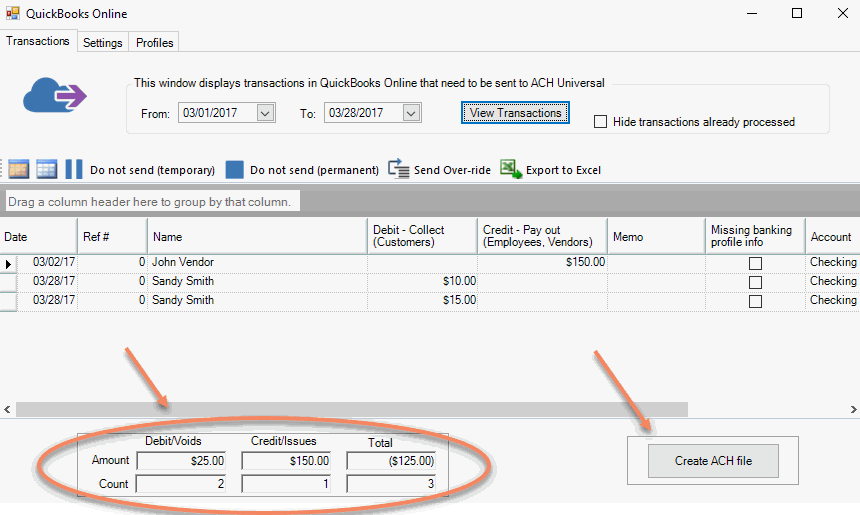Click the Do not send (temporary) pause icon
This screenshot has width=860, height=515.
74,169
